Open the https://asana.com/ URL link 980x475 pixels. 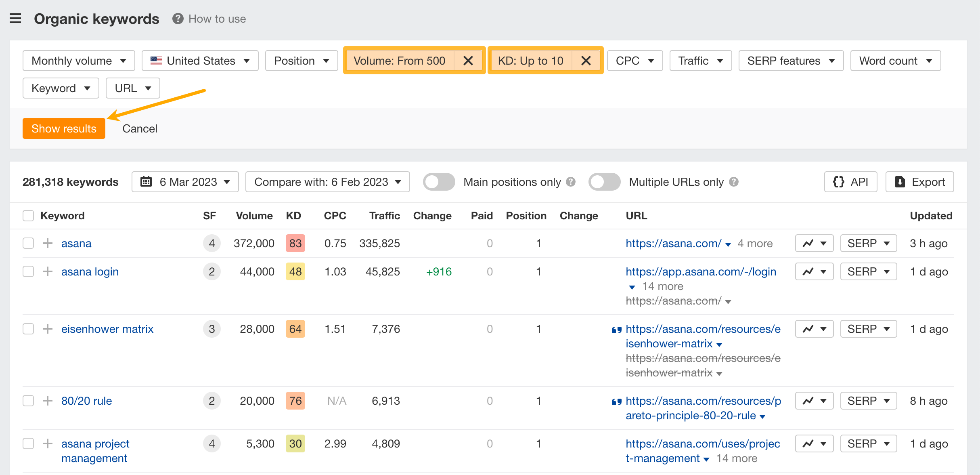tap(674, 243)
